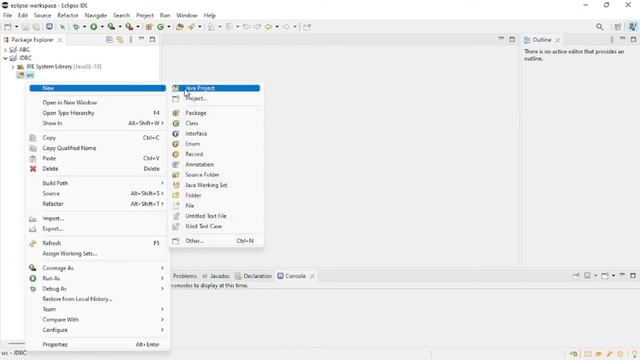Click the Open Console icon

click(x=605, y=276)
